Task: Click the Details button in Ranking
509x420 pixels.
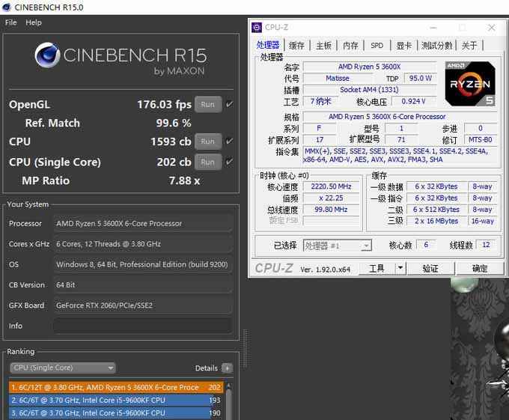Action: coord(227,368)
